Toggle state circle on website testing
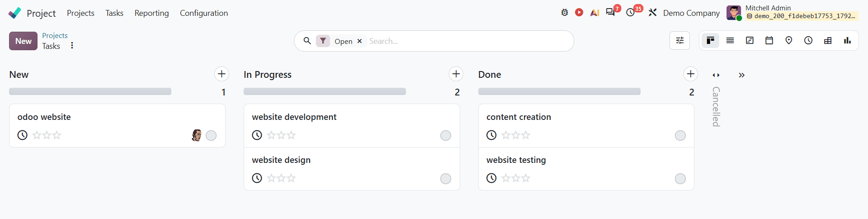The image size is (868, 219). tap(680, 179)
